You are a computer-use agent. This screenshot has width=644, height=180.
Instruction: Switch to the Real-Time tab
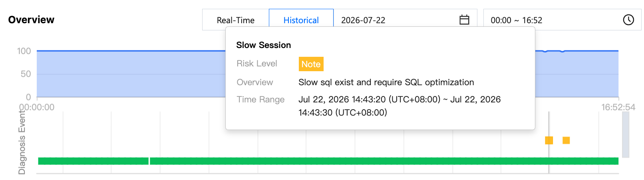[x=235, y=20]
